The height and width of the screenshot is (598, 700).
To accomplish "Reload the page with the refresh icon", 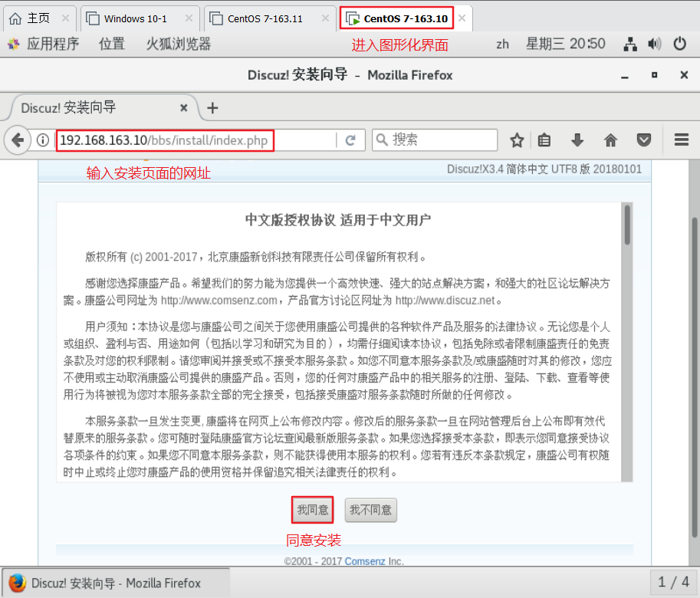I will click(350, 140).
